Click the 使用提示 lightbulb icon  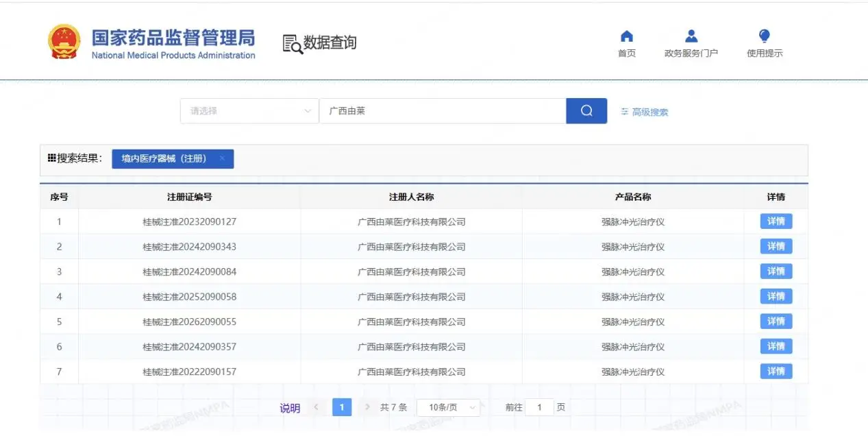pos(765,36)
